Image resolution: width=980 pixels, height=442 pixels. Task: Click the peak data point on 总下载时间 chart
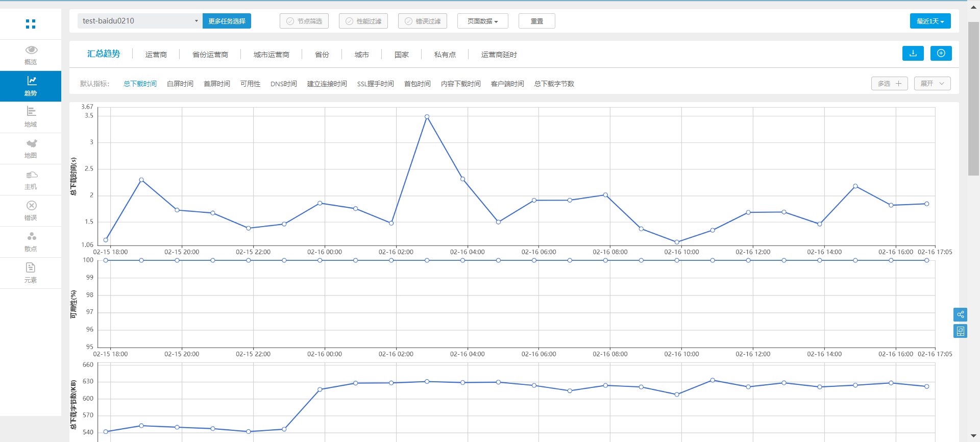pyautogui.click(x=427, y=117)
